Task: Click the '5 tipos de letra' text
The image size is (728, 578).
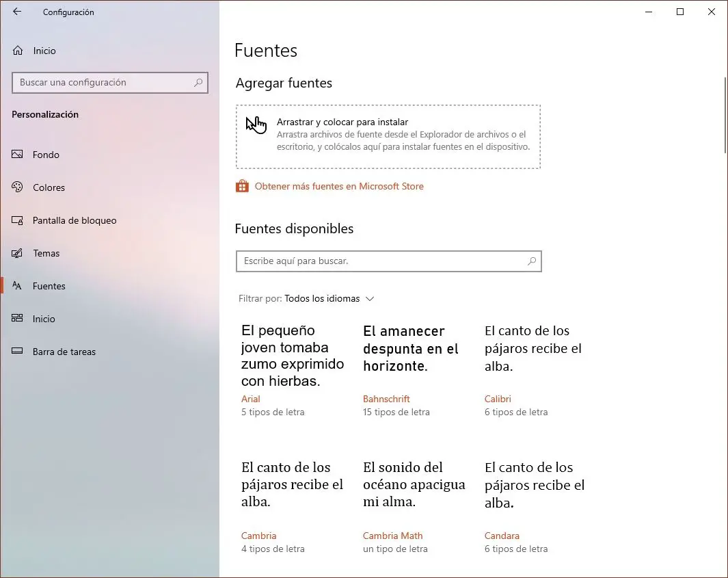Action: (x=273, y=412)
